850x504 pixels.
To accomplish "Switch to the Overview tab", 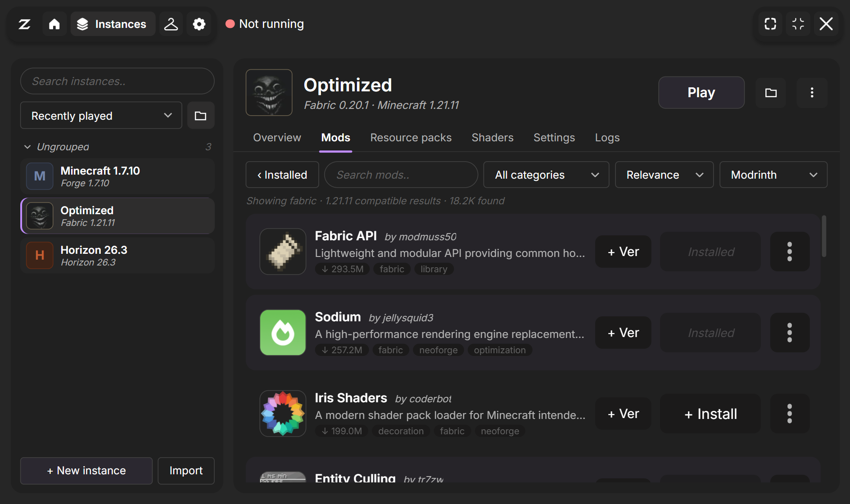I will (277, 138).
